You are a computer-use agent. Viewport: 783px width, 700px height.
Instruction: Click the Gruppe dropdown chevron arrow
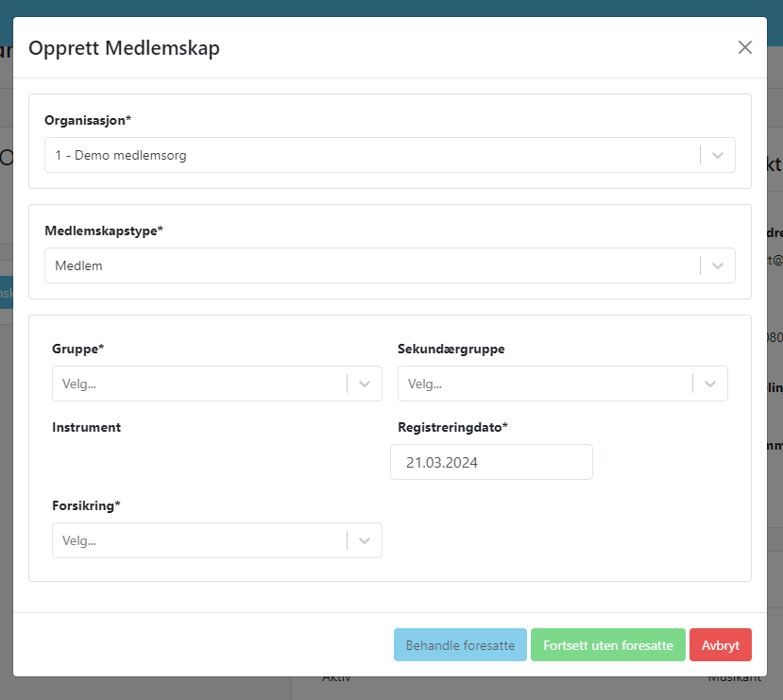[x=365, y=384]
